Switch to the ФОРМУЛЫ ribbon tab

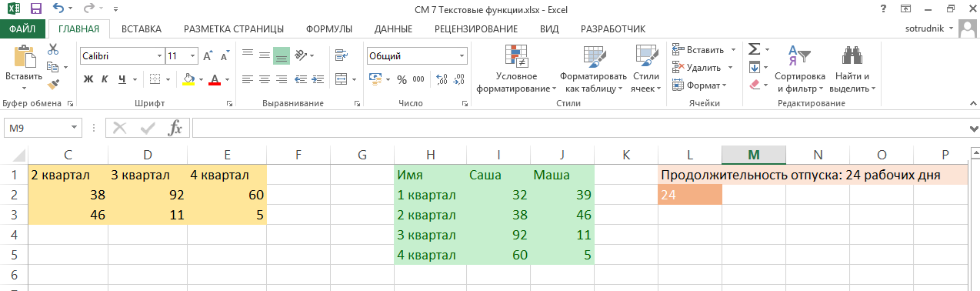point(329,29)
